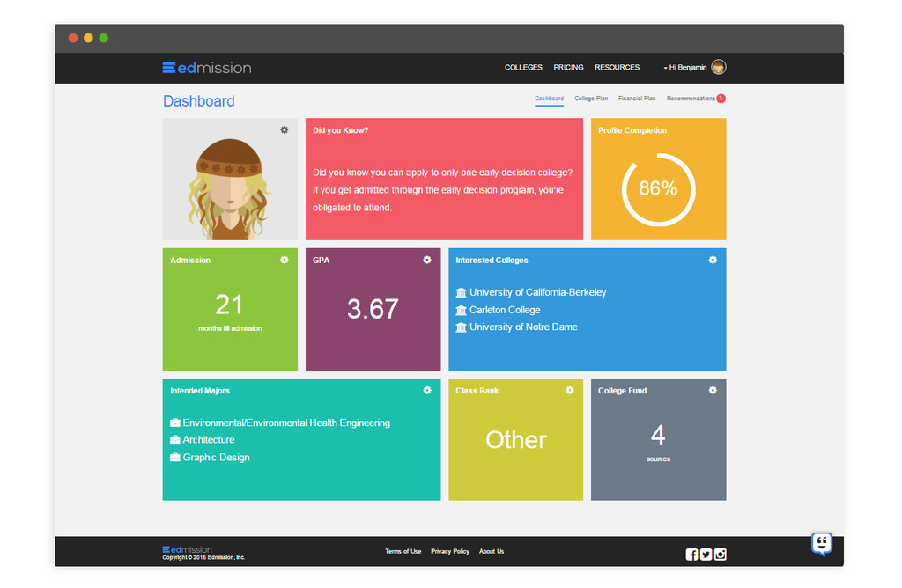The height and width of the screenshot is (588, 902).
Task: Select the Graphic Design major
Action: (217, 458)
